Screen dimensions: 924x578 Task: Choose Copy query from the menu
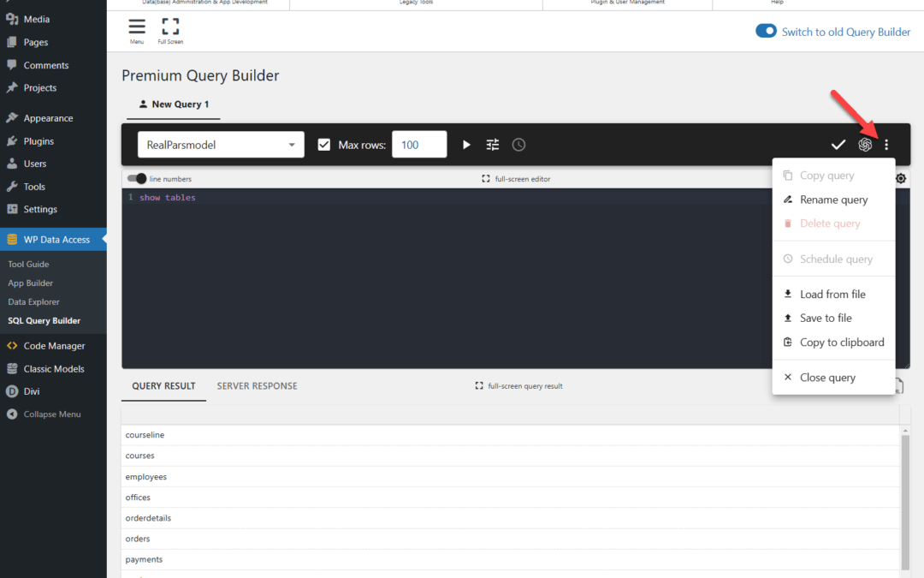pos(834,176)
